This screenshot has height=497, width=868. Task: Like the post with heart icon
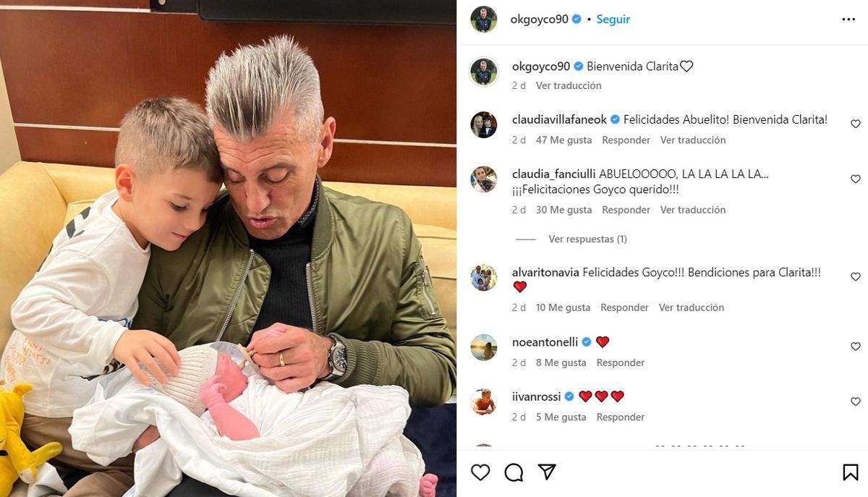480,472
